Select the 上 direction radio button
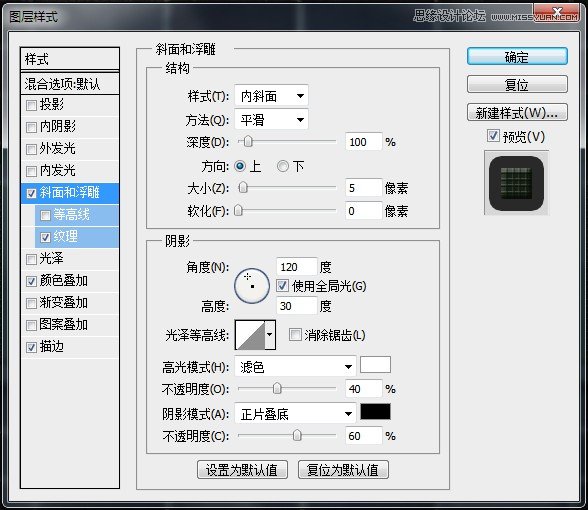588x510 pixels. pyautogui.click(x=240, y=166)
